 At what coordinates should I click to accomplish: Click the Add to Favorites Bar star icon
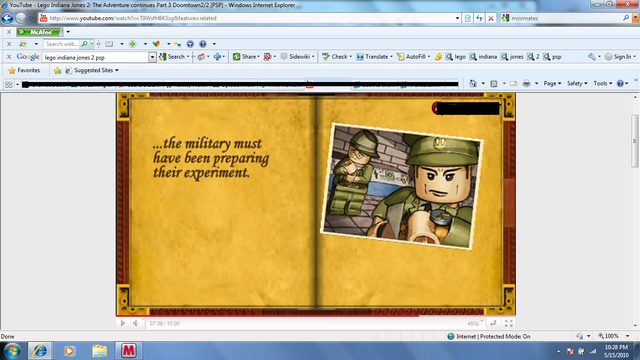coord(58,70)
